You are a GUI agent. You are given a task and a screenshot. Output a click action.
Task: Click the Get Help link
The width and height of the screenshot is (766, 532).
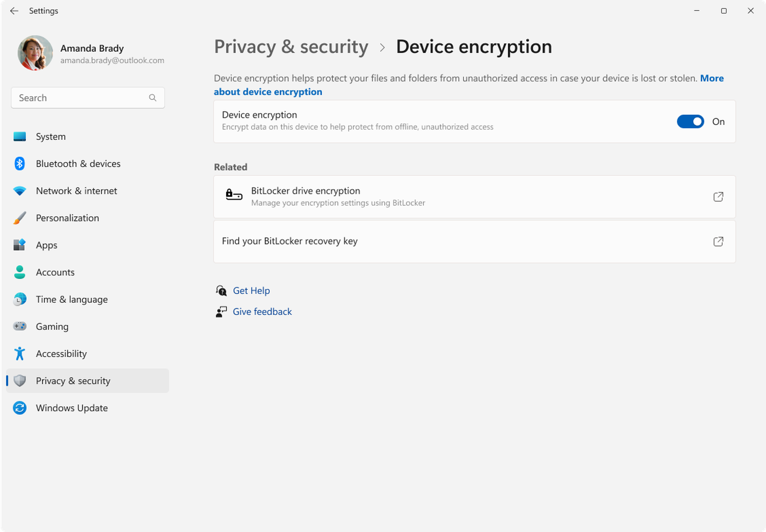[x=251, y=291]
